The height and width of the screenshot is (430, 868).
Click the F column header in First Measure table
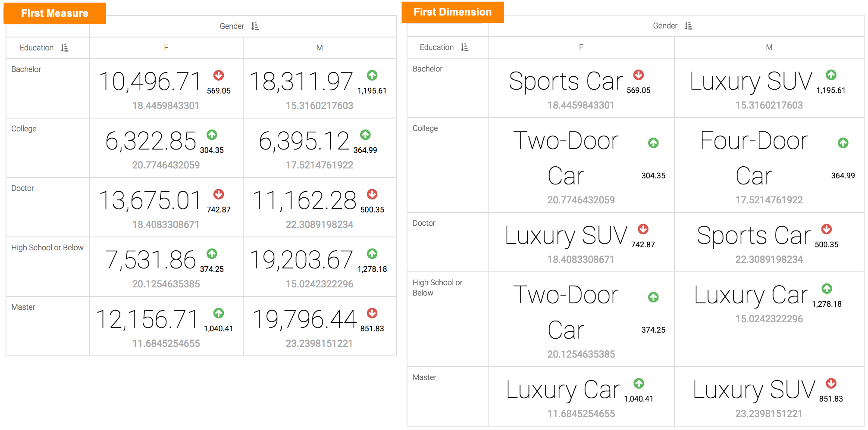[166, 48]
